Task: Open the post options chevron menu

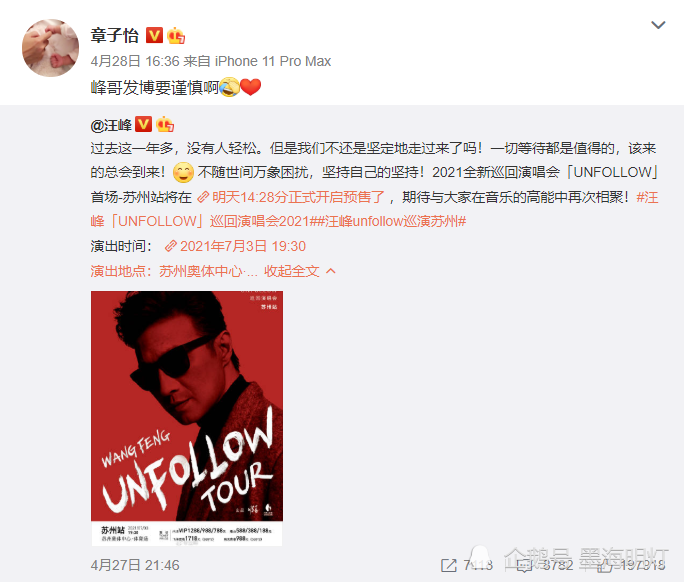Action: [x=658, y=25]
